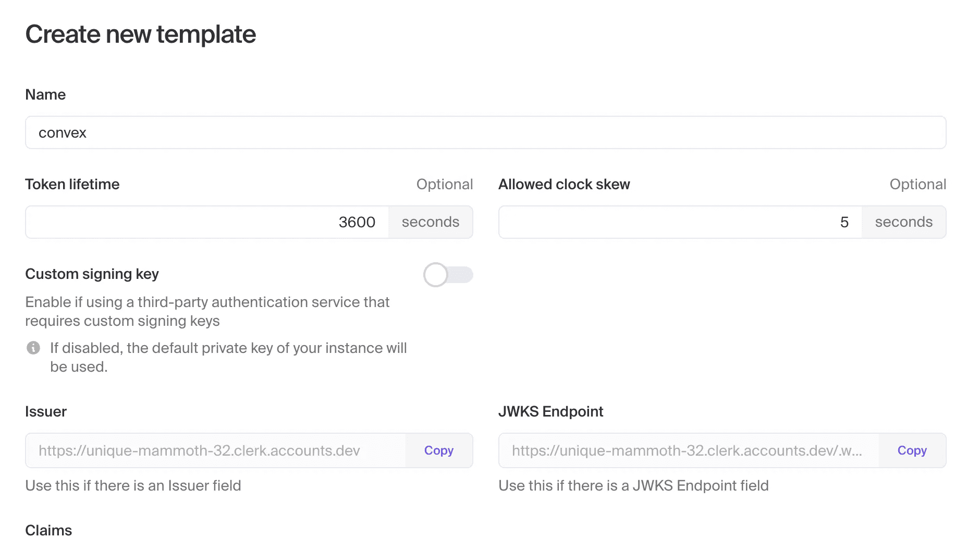Click the Allowed clock skew field showing 5
The width and height of the screenshot is (980, 538).
pos(680,222)
